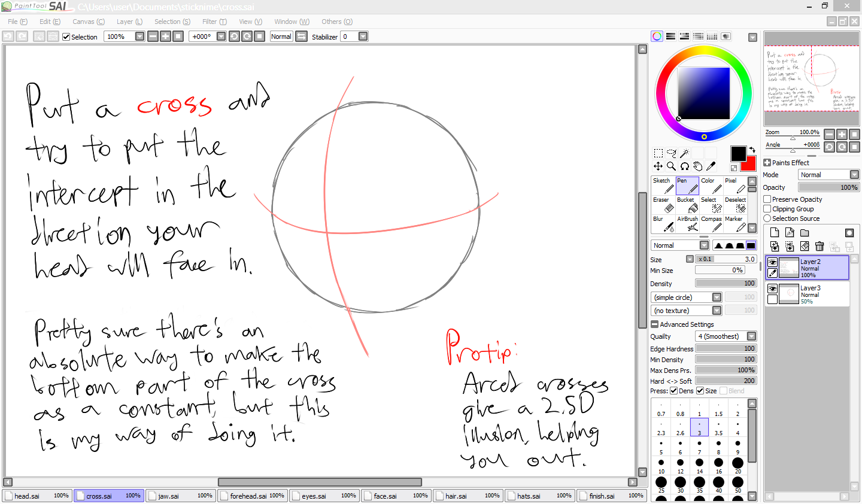
Task: Select brush size 20 preset
Action: [737, 463]
